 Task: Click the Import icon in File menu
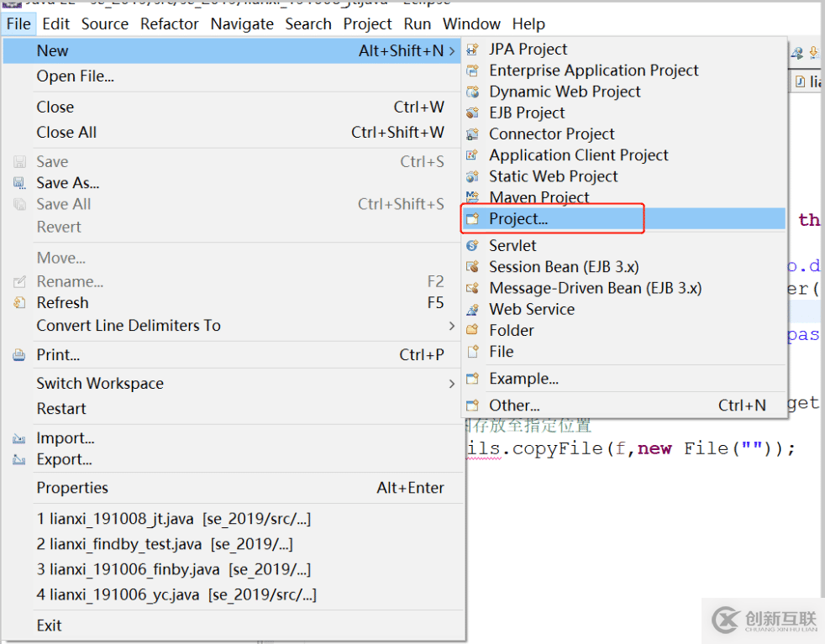click(x=19, y=438)
